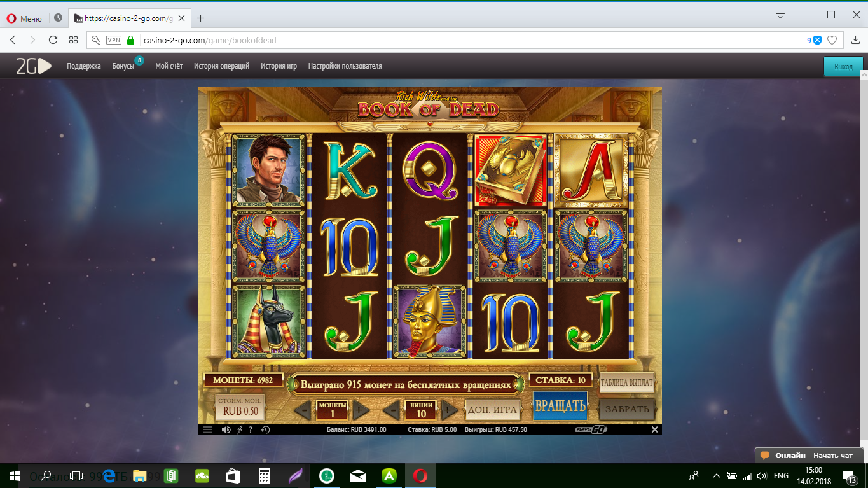Screen dimensions: 868x488
Task: Open История операций menu item
Action: tap(222, 66)
